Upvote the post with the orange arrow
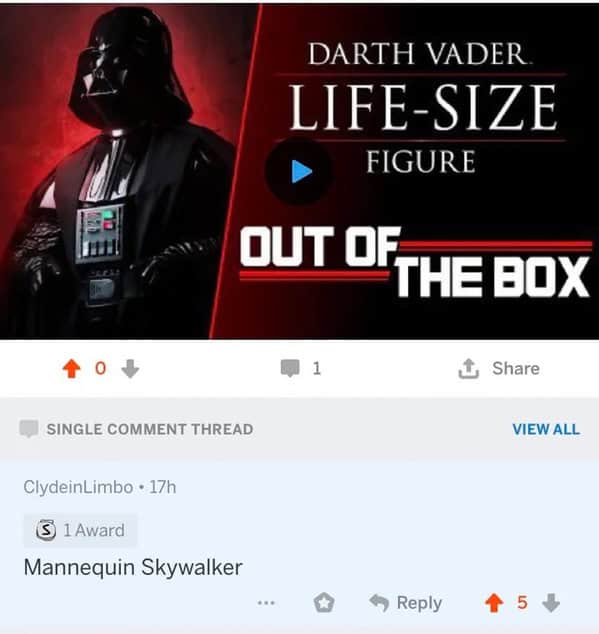 pyautogui.click(x=72, y=368)
